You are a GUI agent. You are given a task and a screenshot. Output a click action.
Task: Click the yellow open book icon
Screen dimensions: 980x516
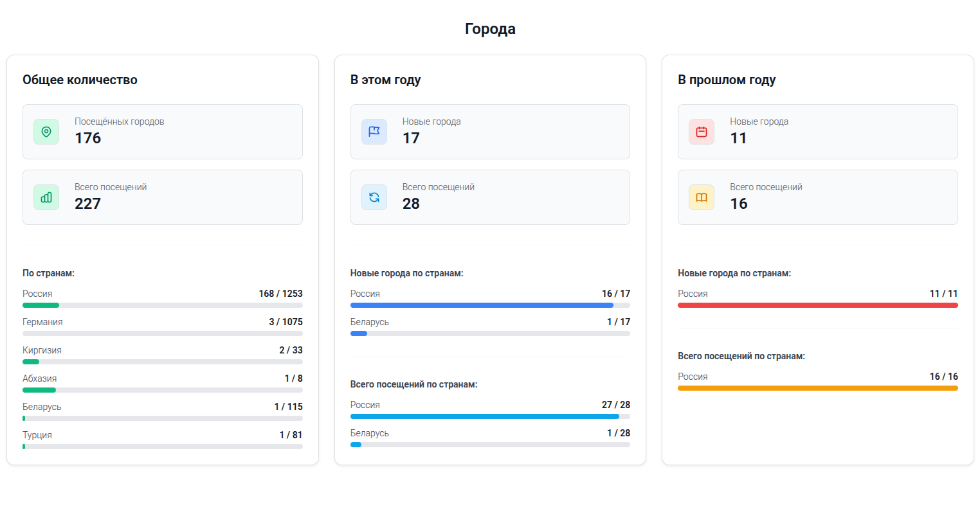point(702,197)
